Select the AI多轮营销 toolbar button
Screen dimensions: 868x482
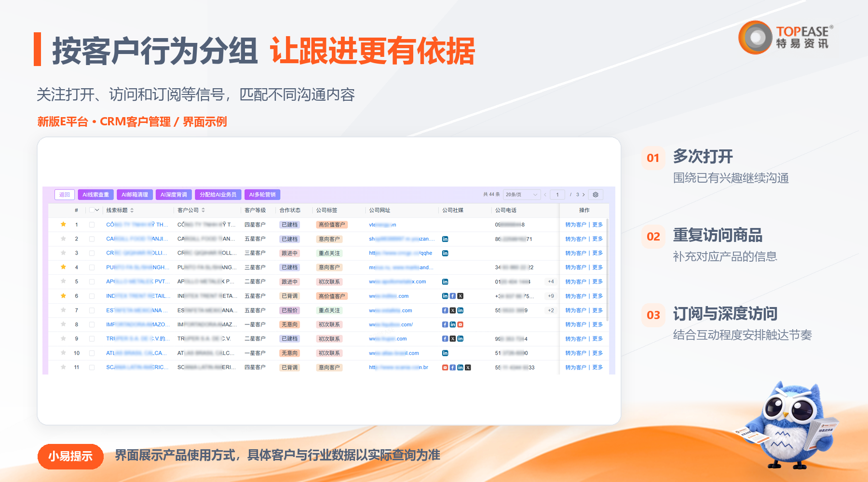pos(262,195)
